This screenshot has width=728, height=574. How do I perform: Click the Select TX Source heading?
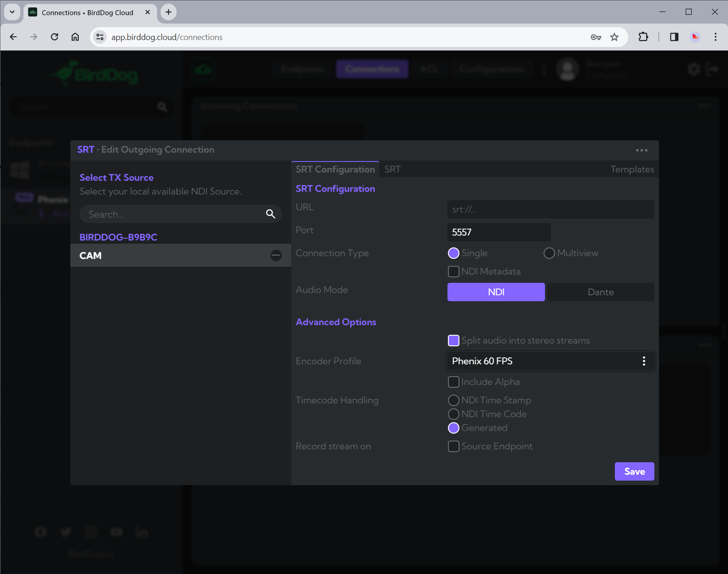coord(116,178)
